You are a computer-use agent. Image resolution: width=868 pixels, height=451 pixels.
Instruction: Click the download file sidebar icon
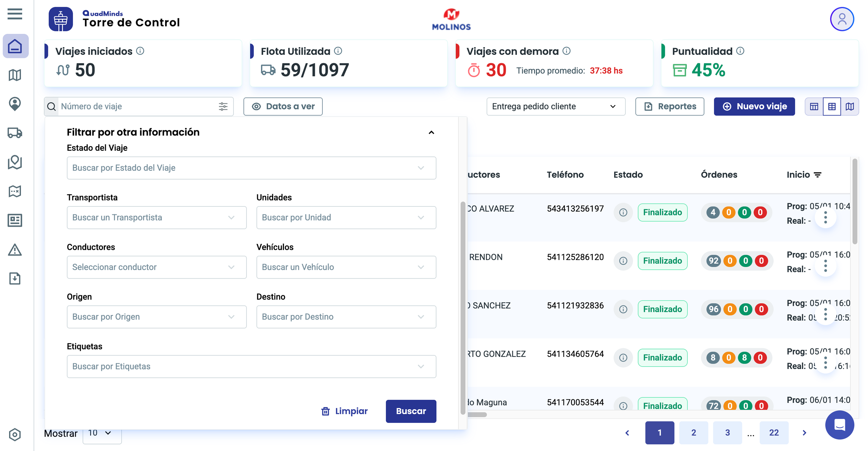pyautogui.click(x=14, y=279)
